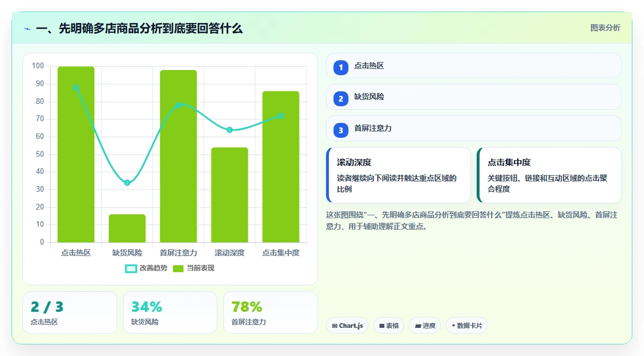The image size is (644, 356).
Task: Click the 数据卡片 tag
Action: point(466,326)
